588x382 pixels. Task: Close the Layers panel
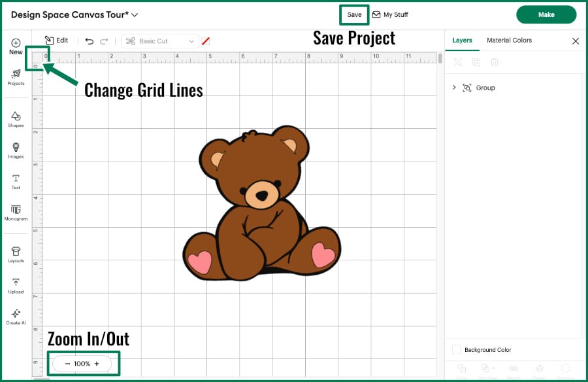pos(575,41)
